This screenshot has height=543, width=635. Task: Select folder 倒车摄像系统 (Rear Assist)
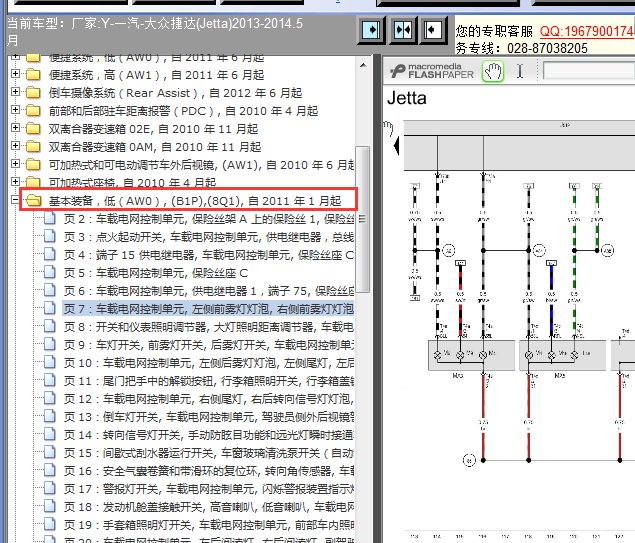pos(175,93)
